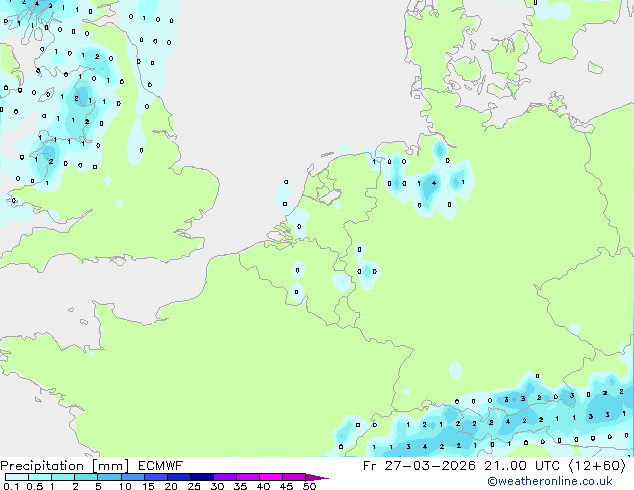This screenshot has height=490, width=634.
Task: Click the '35' legend scale label
Action: (x=240, y=486)
